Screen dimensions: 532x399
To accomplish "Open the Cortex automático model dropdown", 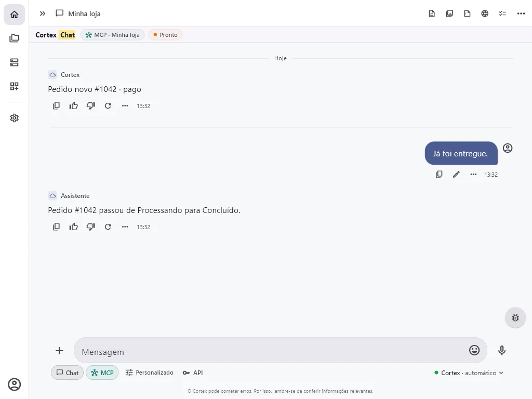I will click(x=469, y=373).
